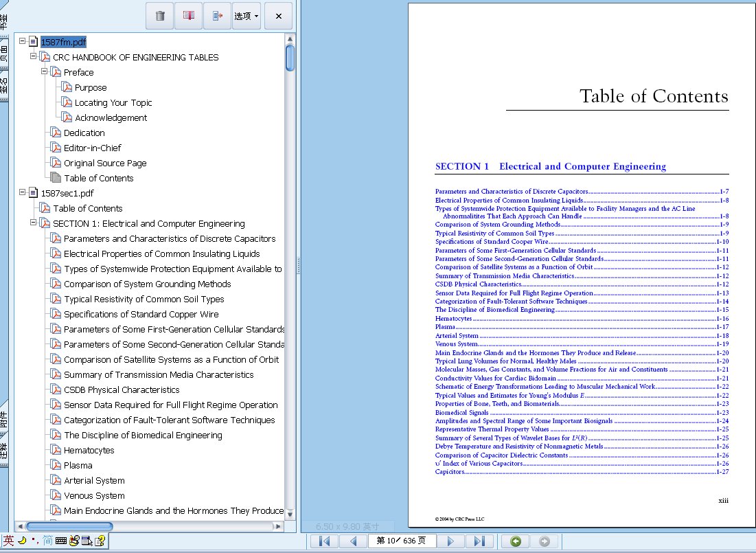
Task: Select the 1587fm.pdf bookmark
Action: tap(64, 42)
